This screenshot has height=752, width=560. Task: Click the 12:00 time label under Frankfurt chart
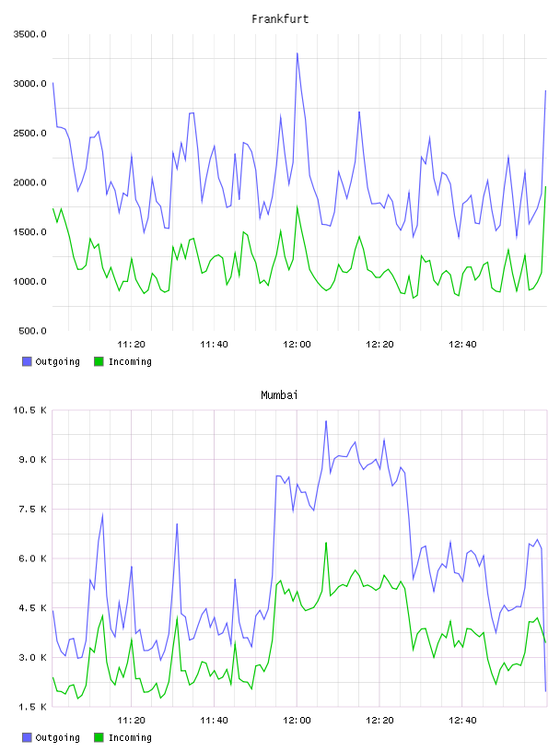pos(297,345)
